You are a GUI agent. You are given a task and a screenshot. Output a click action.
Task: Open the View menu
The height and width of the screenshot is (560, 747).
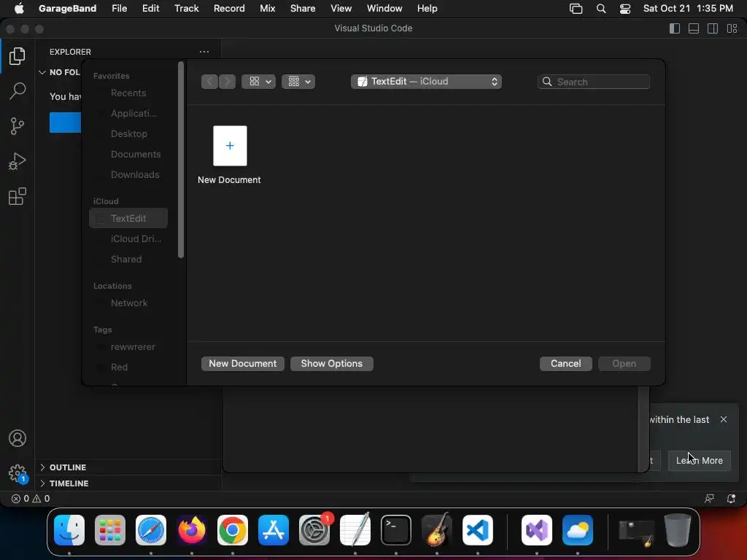coord(341,9)
